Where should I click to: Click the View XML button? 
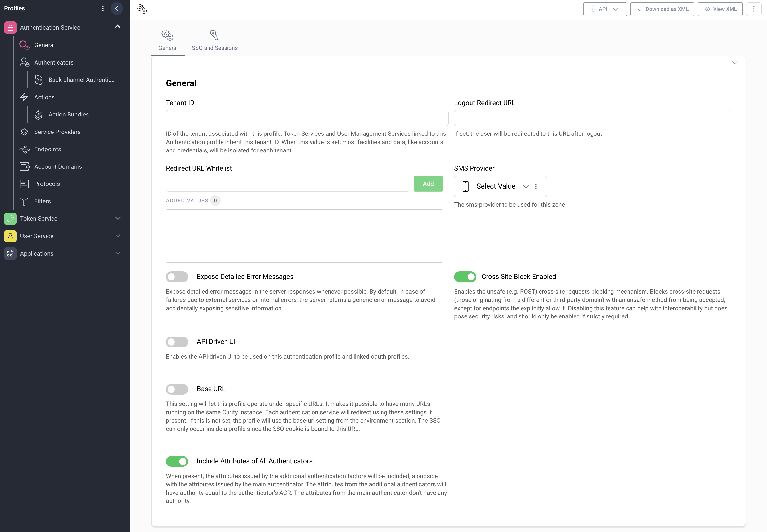[x=720, y=9]
